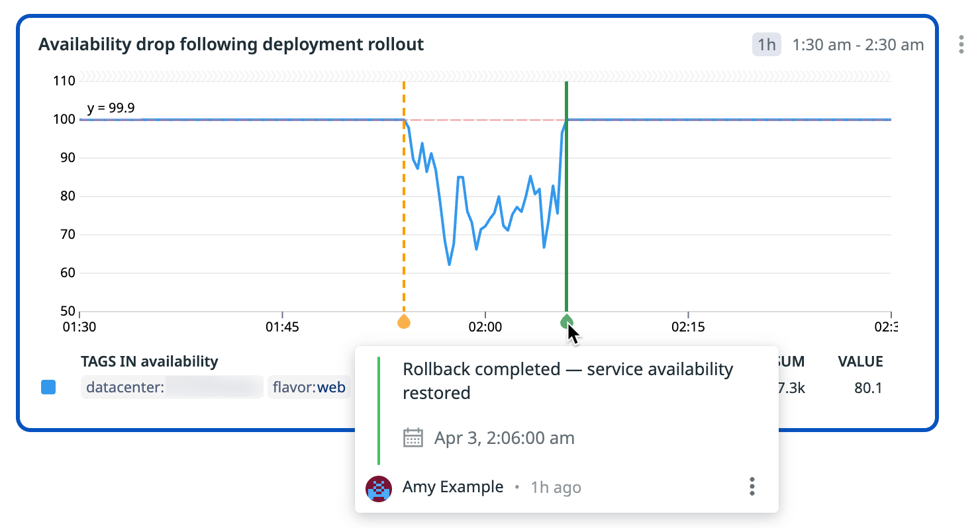Click the orange deployment event marker
Viewport: 980px width, 528px height.
pos(403,322)
